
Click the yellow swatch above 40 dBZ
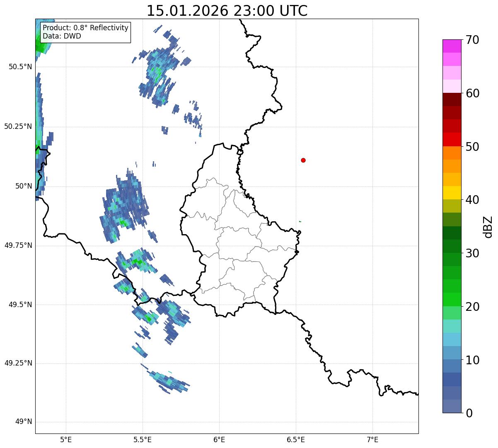click(x=452, y=193)
